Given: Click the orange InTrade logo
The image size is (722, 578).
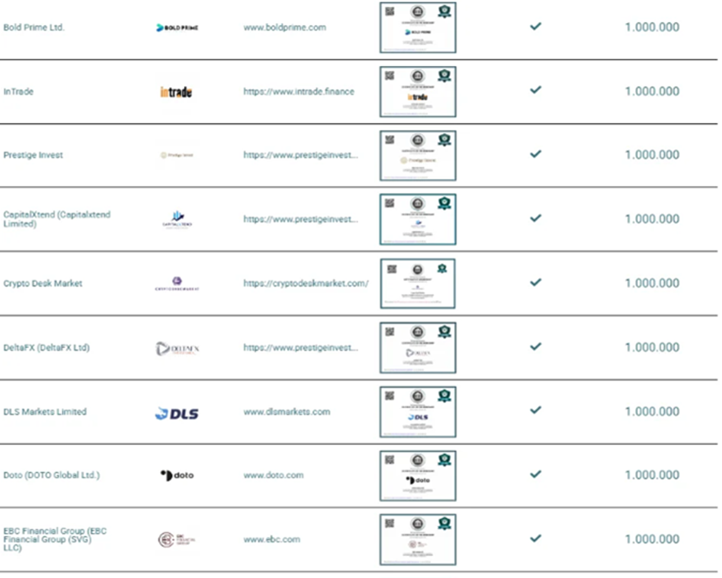Looking at the screenshot, I should 176,92.
